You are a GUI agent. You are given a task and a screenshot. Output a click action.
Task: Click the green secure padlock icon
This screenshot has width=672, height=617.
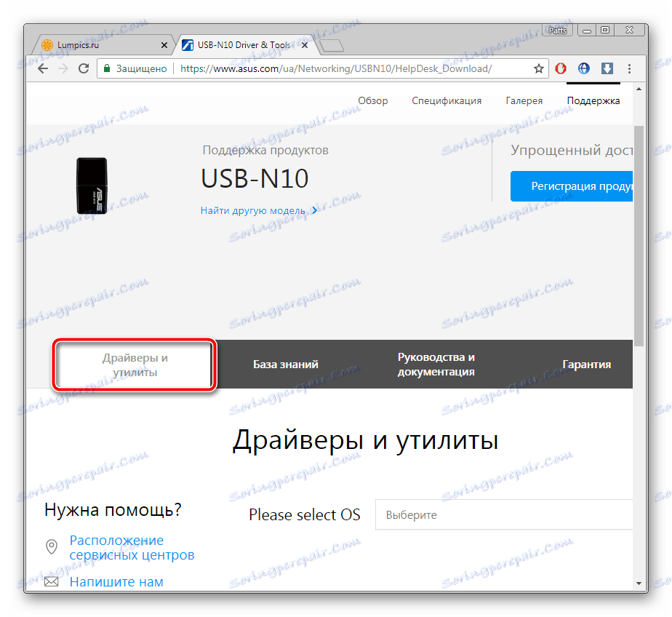(x=107, y=68)
